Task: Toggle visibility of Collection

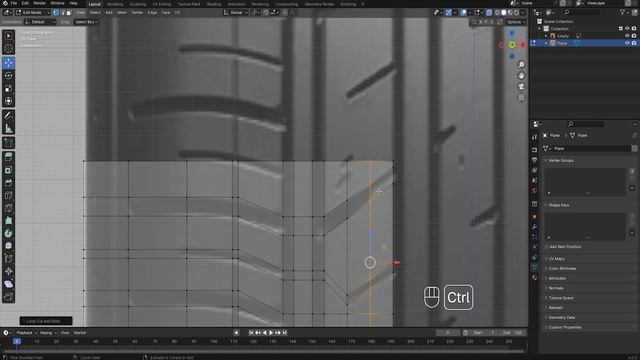Action: (x=627, y=29)
